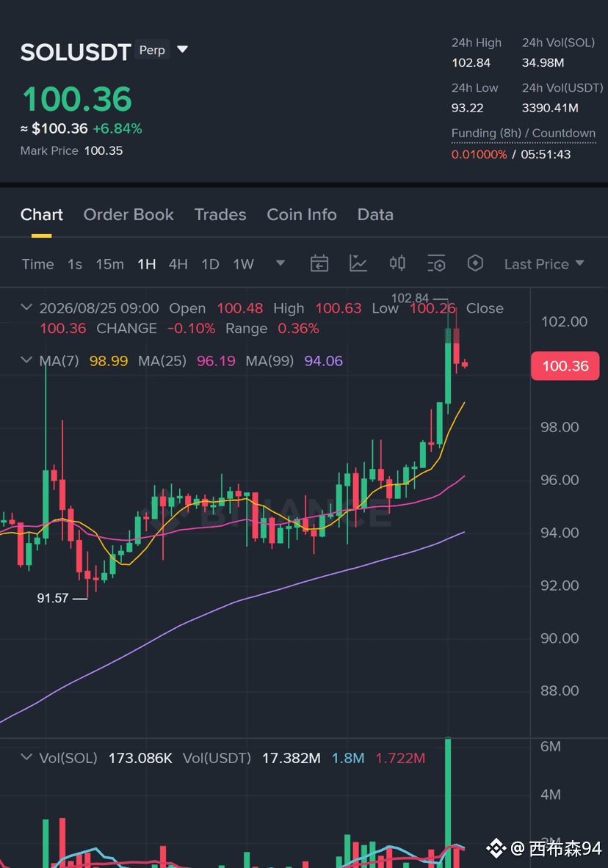This screenshot has width=608, height=868.
Task: Tap the Perp contract type badge
Action: pyautogui.click(x=152, y=51)
